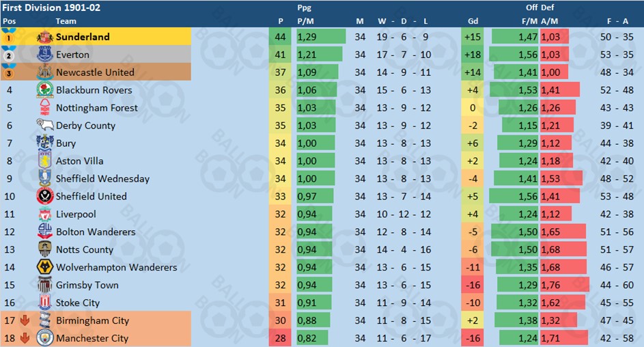Screen dimensions: 644x347
Task: Click the Aston Villa club crest
Action: coord(44,161)
